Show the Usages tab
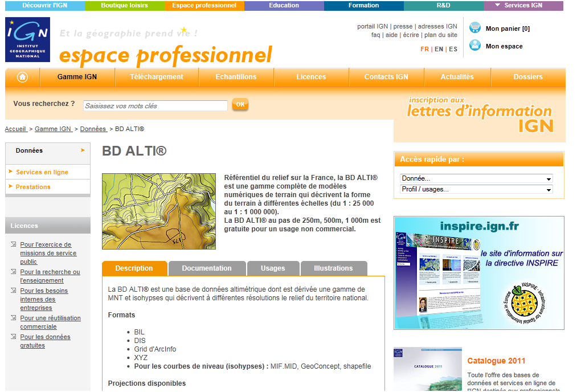 tap(273, 268)
